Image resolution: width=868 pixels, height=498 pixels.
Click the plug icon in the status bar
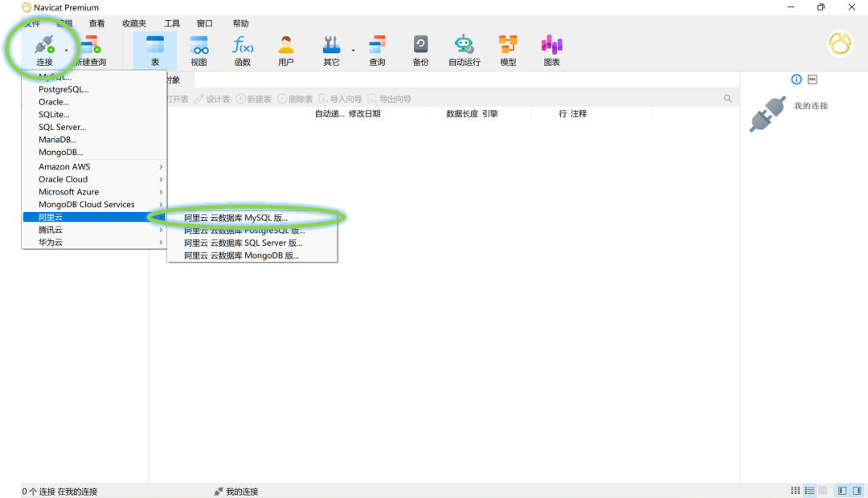(219, 492)
